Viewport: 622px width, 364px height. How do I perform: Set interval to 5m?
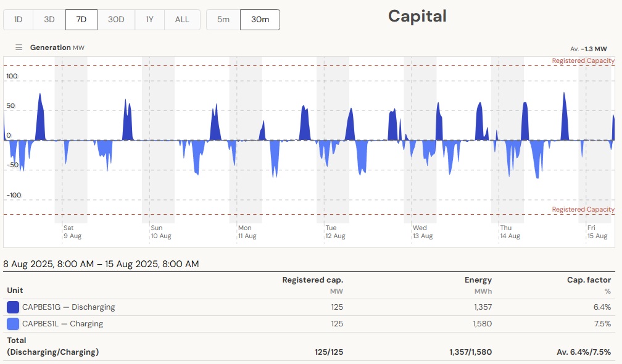coord(223,20)
